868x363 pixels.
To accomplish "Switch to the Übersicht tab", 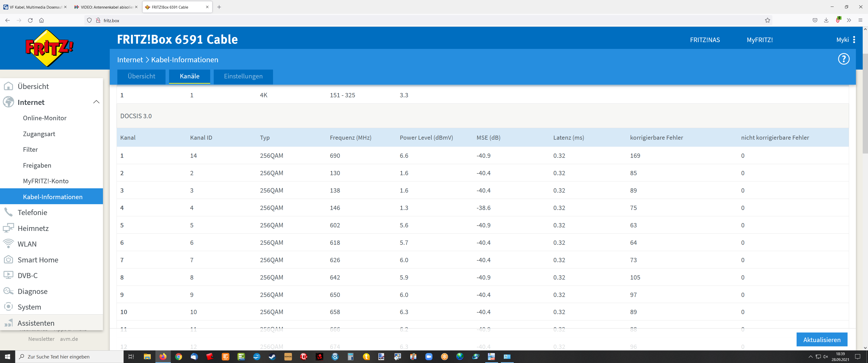I will pos(141,76).
